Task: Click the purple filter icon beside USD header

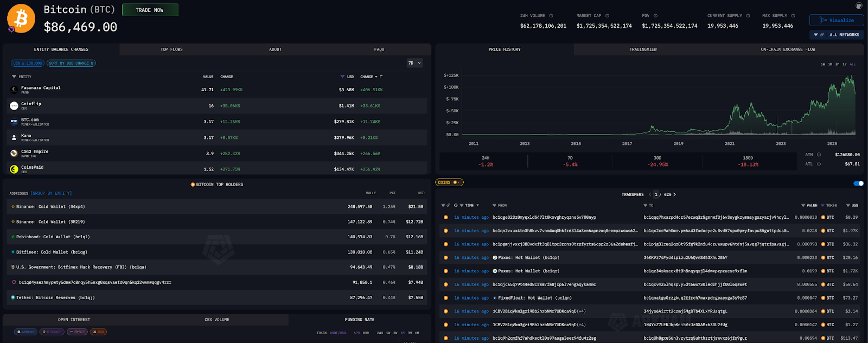Action: [342, 77]
